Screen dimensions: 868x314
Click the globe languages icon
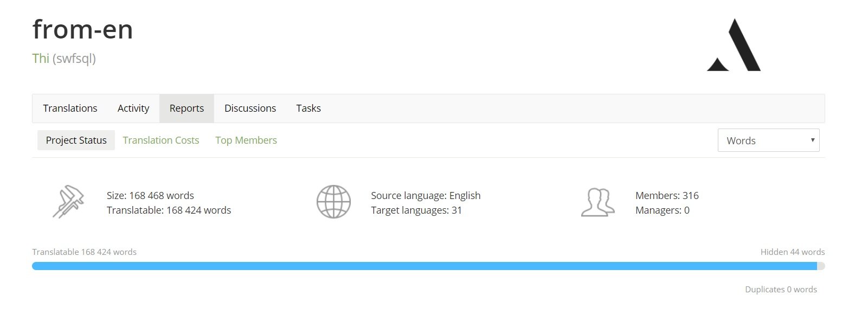coord(333,202)
